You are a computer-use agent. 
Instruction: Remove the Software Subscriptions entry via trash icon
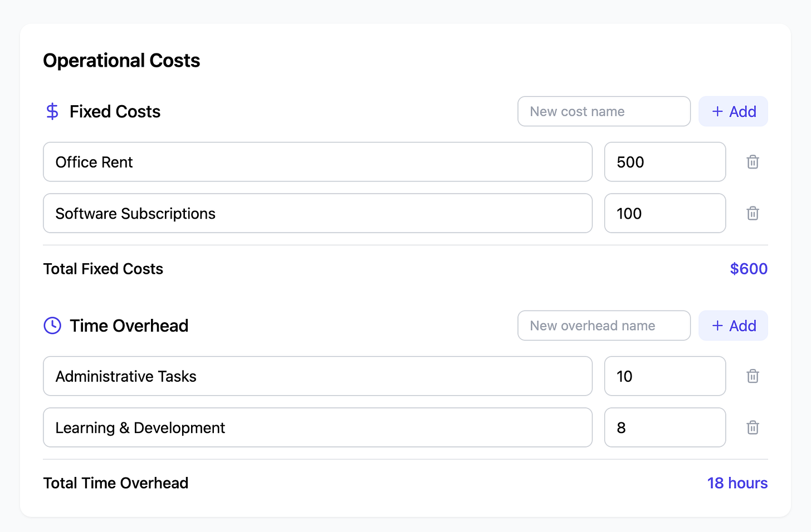coord(753,213)
